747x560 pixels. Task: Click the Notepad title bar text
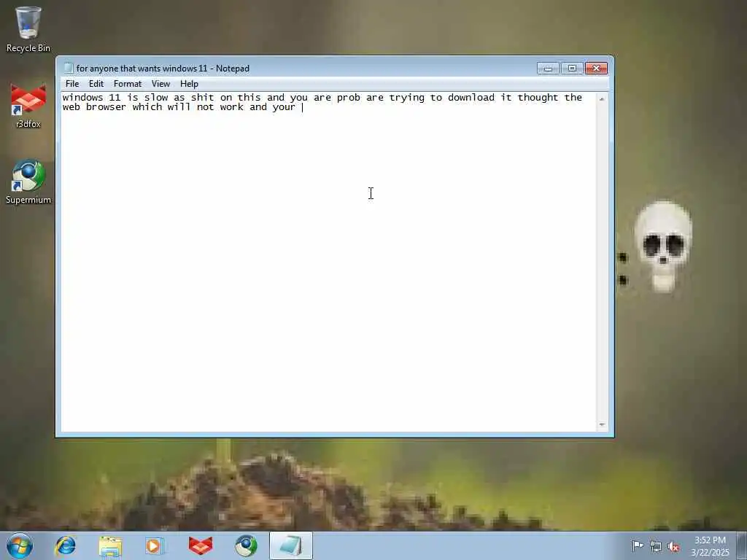coord(163,68)
